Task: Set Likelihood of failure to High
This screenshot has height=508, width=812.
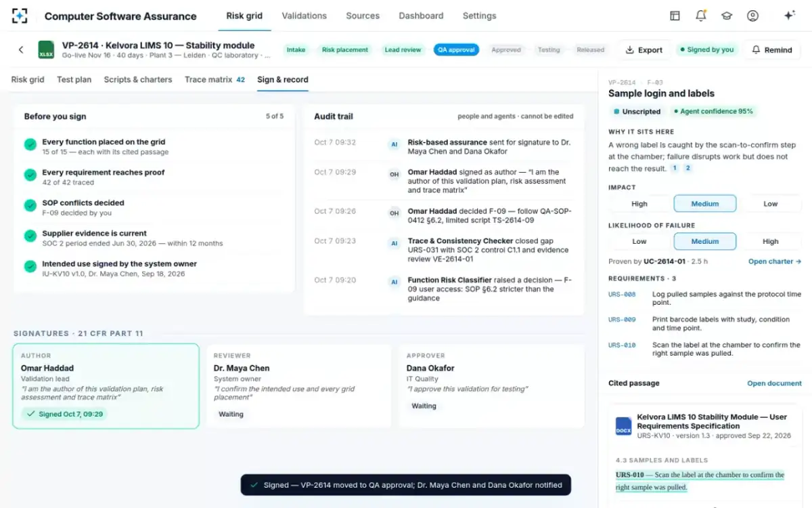Action: tap(770, 241)
